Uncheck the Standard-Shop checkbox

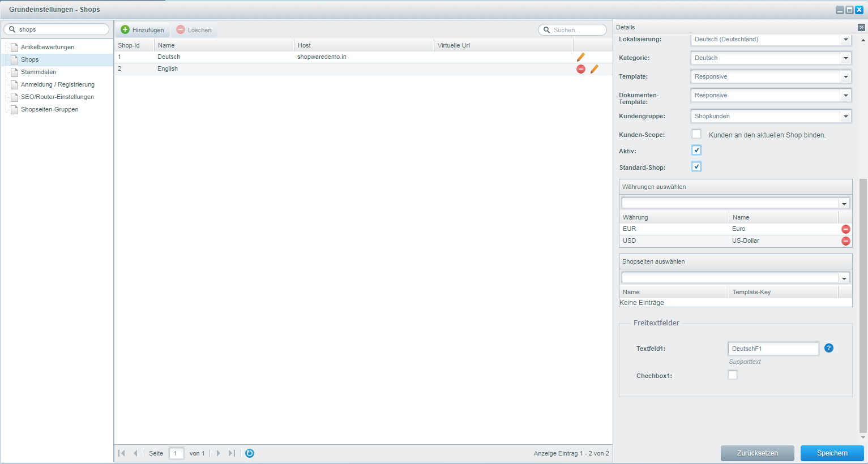click(x=696, y=166)
